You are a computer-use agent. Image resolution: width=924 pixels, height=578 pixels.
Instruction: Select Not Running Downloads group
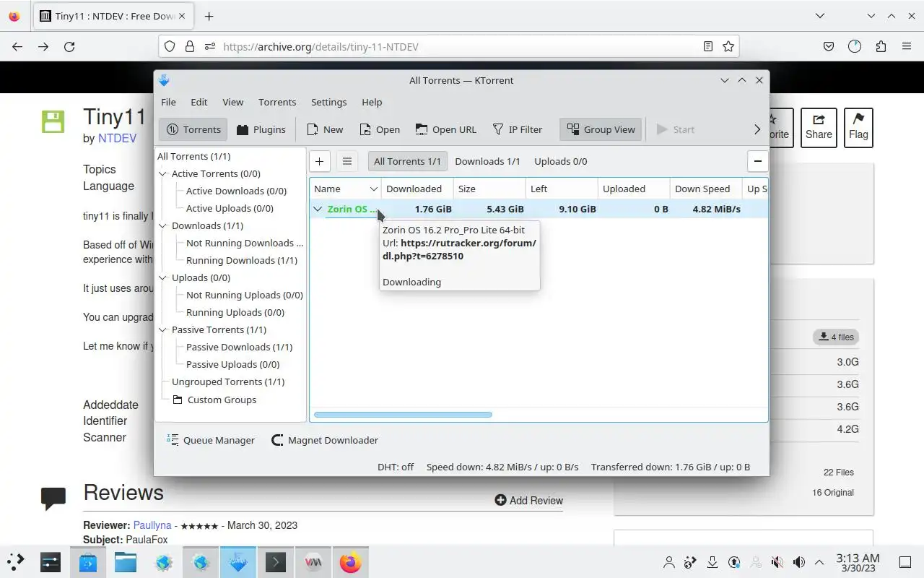245,243
